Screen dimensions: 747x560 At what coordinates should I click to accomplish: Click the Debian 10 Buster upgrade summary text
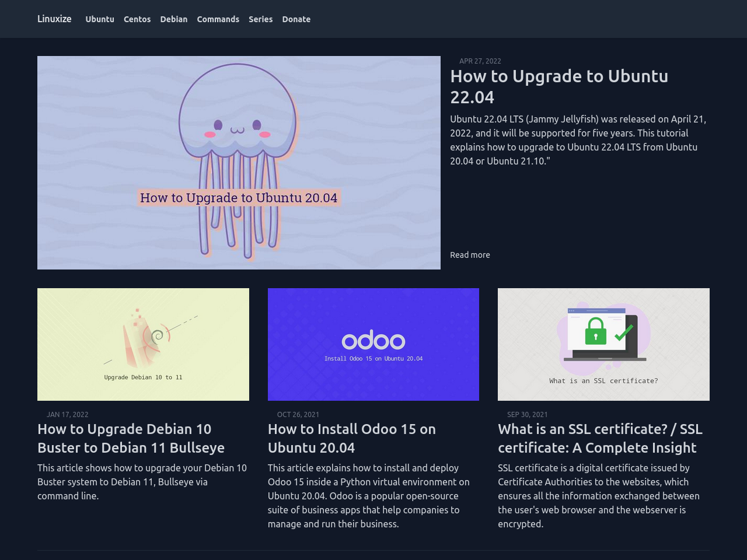tap(142, 482)
